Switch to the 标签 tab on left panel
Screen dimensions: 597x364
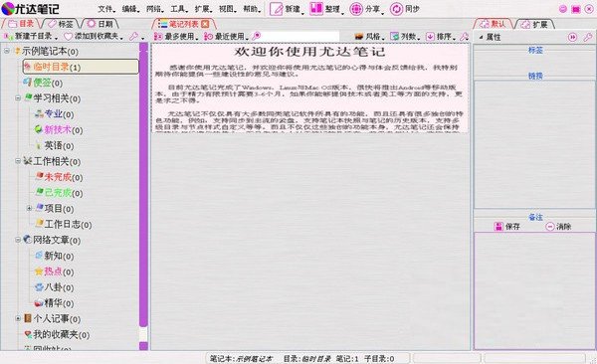pos(61,24)
